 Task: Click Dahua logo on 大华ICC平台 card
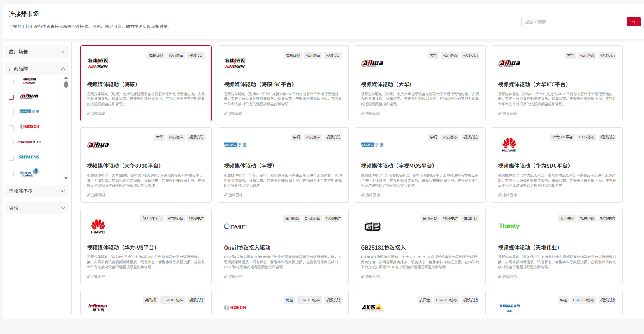pyautogui.click(x=509, y=63)
